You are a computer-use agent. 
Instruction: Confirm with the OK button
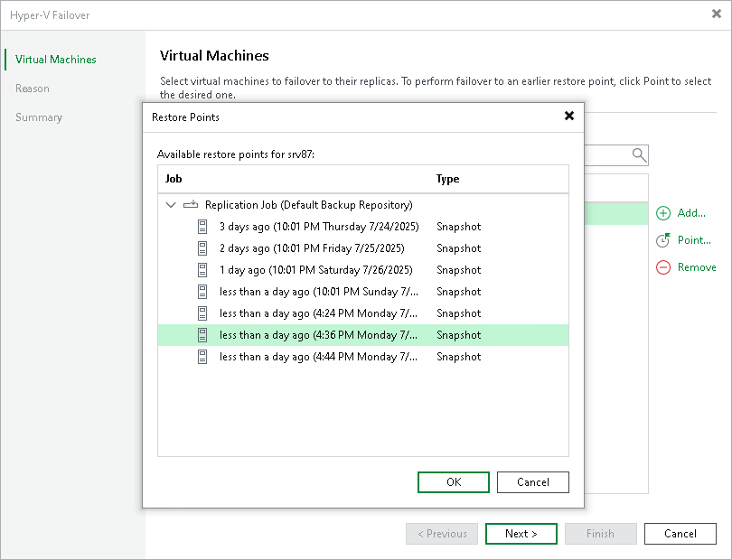(x=454, y=482)
